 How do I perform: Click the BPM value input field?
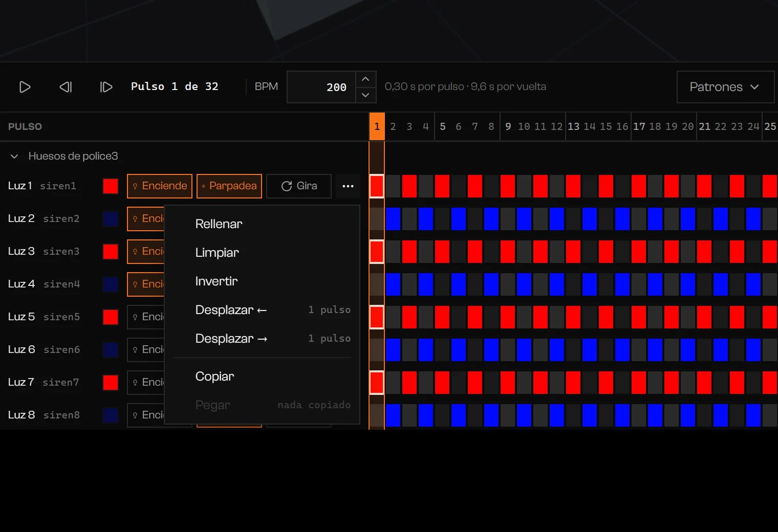321,87
